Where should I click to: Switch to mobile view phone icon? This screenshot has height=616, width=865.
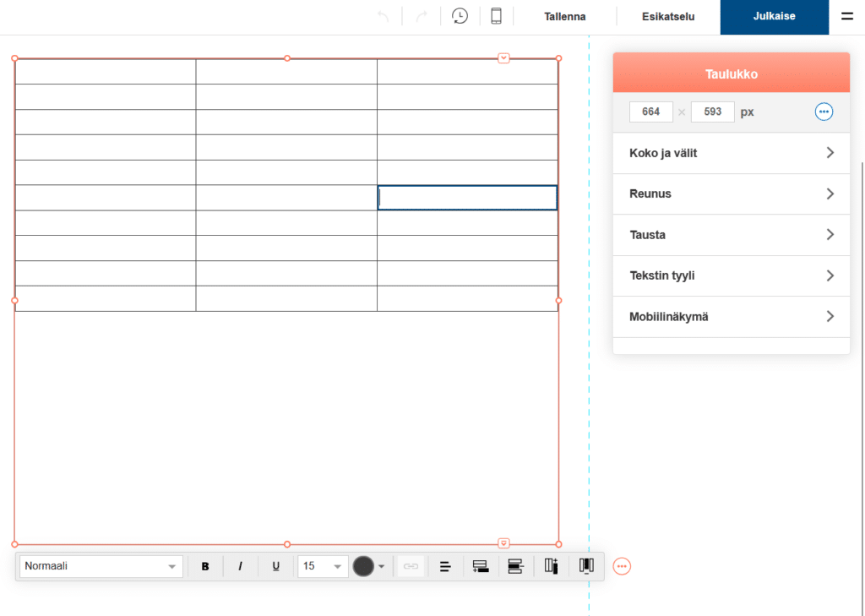[496, 16]
